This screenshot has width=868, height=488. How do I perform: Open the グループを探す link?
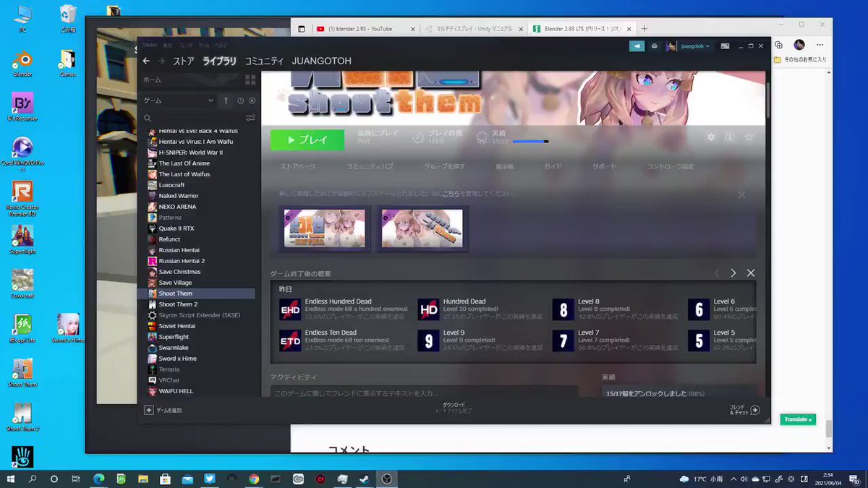coord(444,166)
